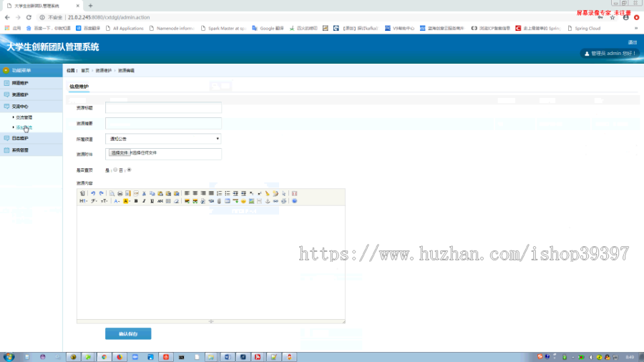Select the 是 radio button

[115, 170]
